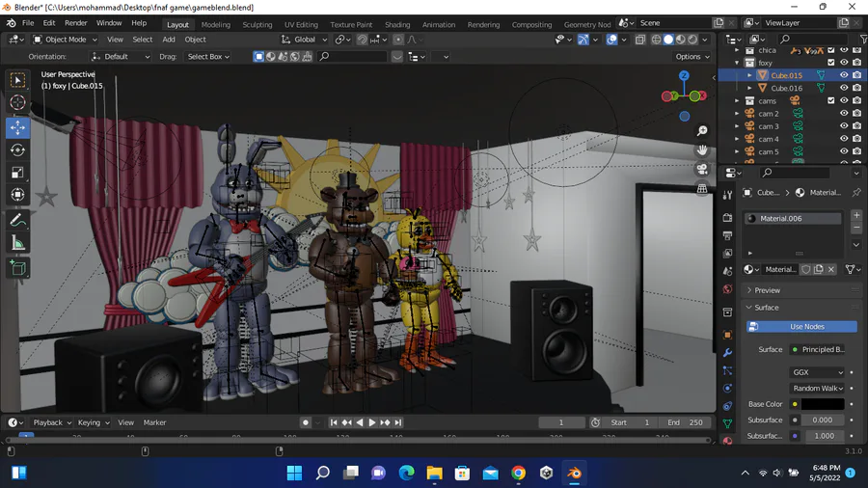Toggle visibility of cam 2
The width and height of the screenshot is (868, 488).
coord(844,114)
